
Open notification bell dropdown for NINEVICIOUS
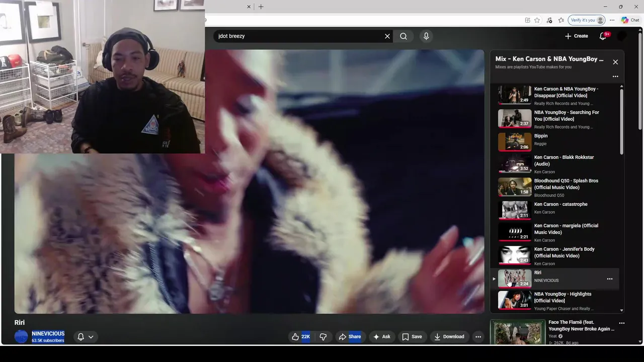pyautogui.click(x=86, y=337)
